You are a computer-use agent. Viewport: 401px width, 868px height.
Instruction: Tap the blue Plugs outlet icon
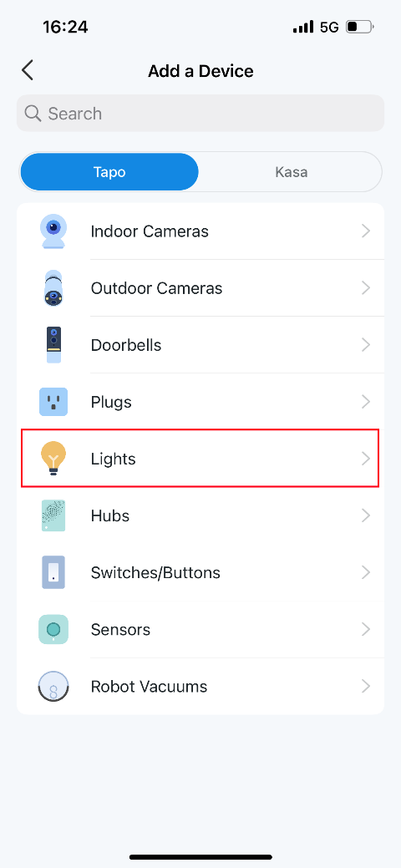(53, 402)
